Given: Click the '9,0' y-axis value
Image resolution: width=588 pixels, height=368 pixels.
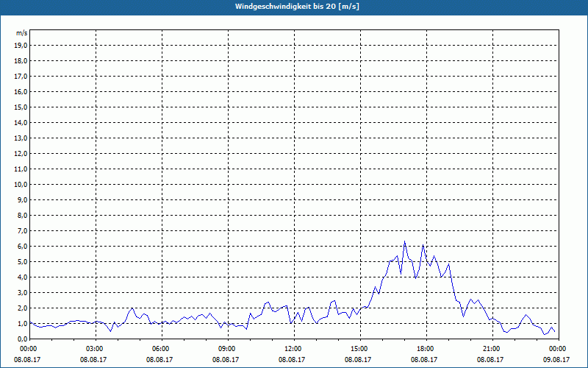Looking at the screenshot, I should click(x=22, y=199).
